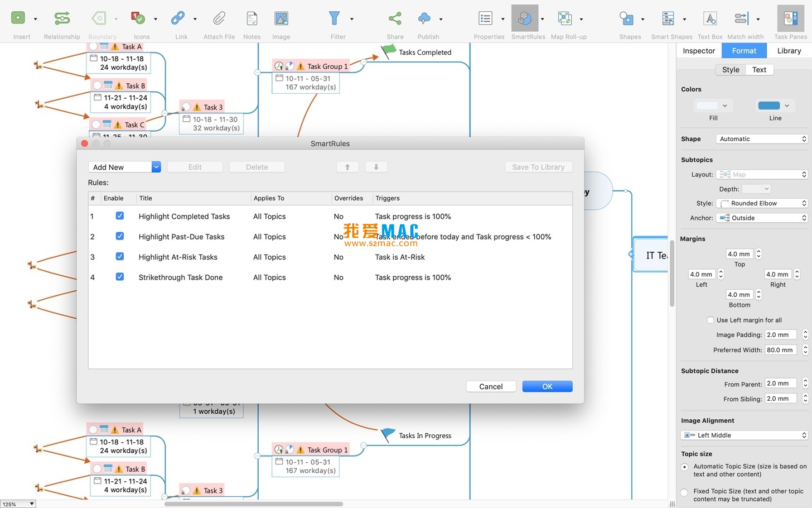Confirm SmartRules dialog with OK
The height and width of the screenshot is (508, 812).
(547, 386)
